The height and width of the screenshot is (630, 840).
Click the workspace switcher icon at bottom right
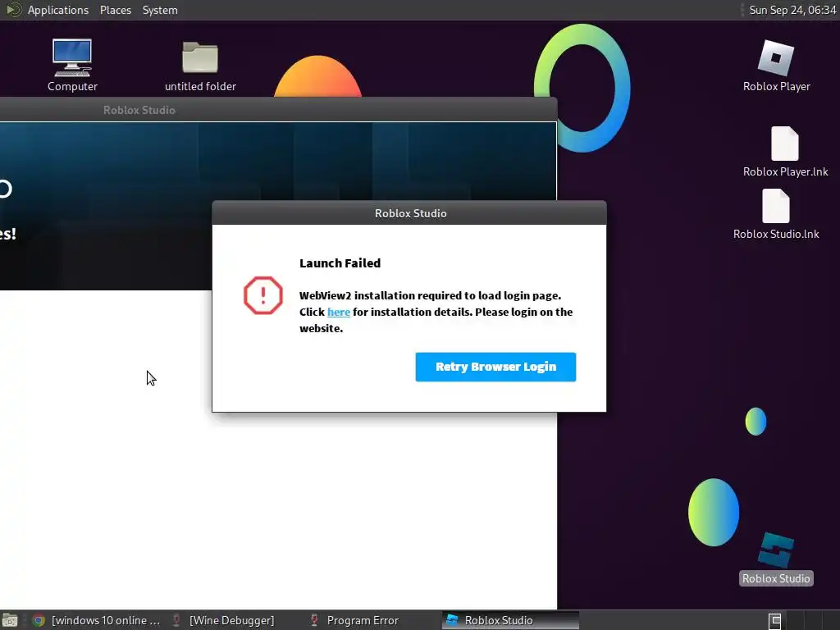click(x=774, y=621)
